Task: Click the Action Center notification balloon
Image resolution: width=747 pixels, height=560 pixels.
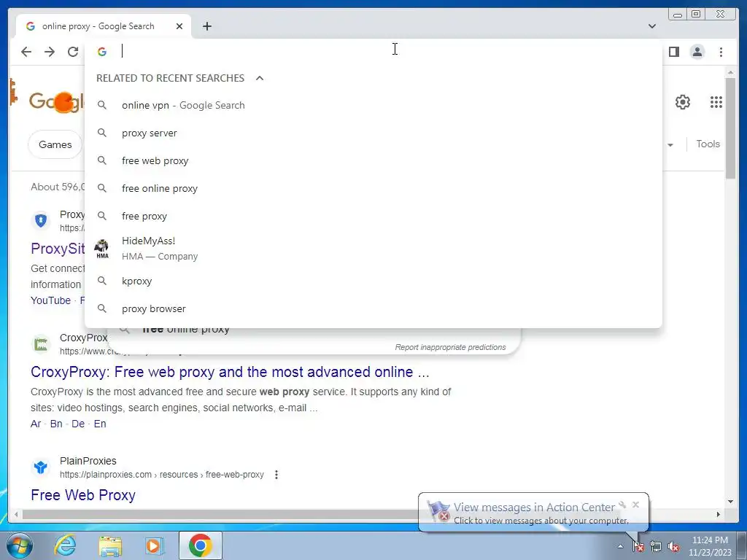Action: pyautogui.click(x=533, y=513)
